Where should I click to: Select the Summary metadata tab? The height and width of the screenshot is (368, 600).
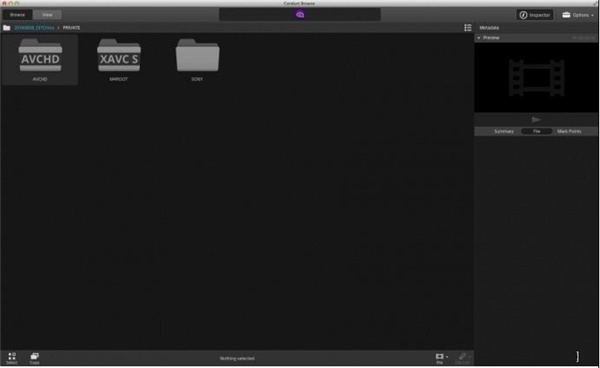[504, 131]
